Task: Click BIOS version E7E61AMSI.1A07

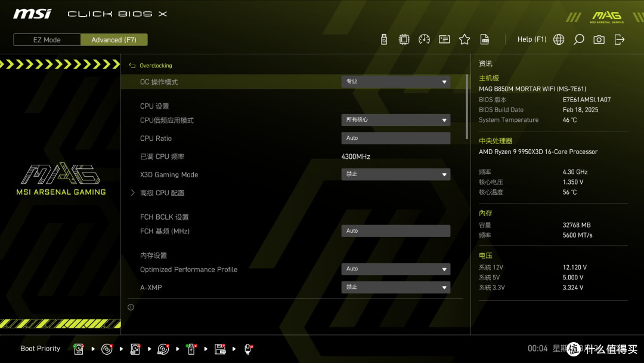Action: pyautogui.click(x=587, y=100)
